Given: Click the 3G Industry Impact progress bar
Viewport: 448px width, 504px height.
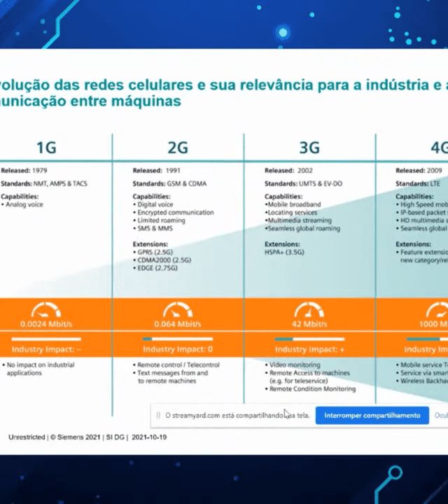Looking at the screenshot, I should [309, 339].
